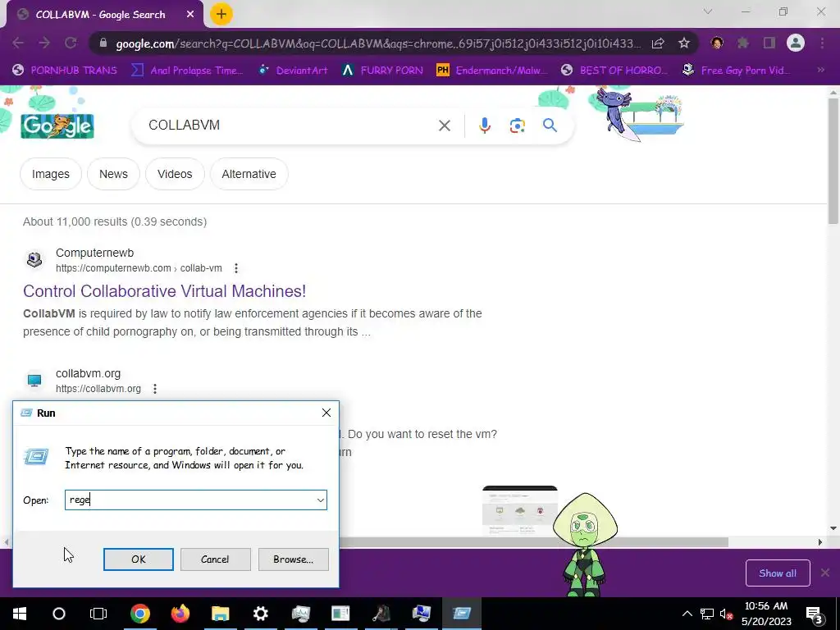Screen dimensions: 840x630
Task: Click the horizontal scrollbar right arrow
Action: tap(820, 542)
